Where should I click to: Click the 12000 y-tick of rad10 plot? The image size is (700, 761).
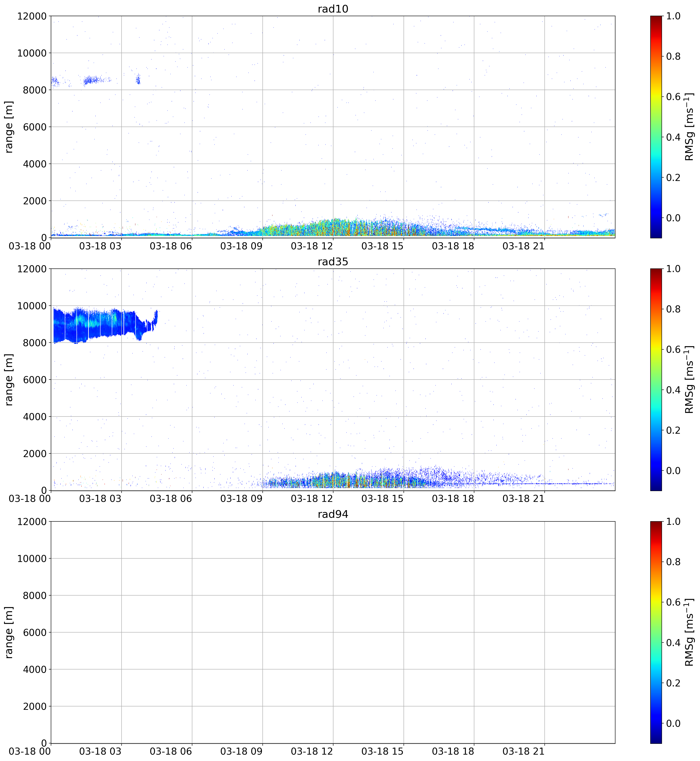[32, 16]
